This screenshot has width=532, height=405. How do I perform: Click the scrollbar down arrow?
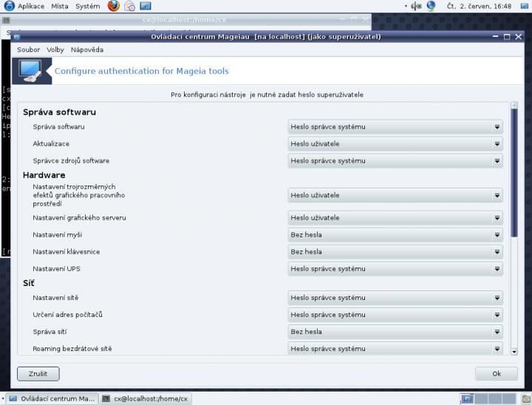pos(514,352)
